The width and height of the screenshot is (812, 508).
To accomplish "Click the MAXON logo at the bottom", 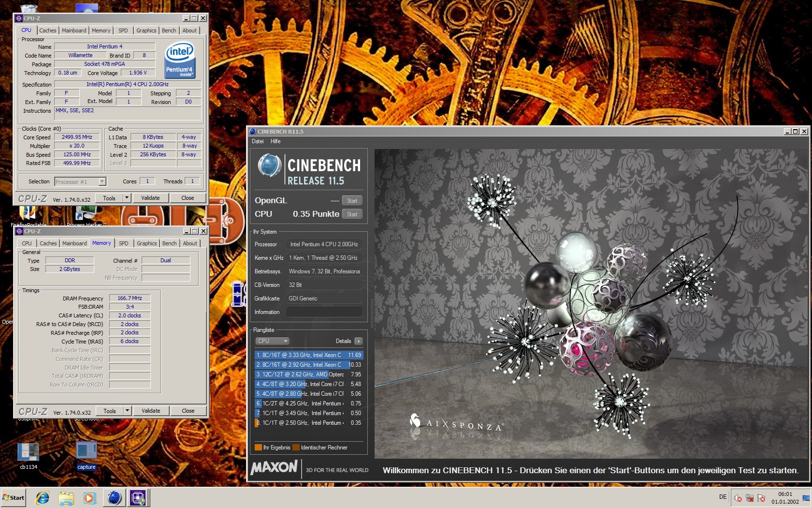I will coord(274,467).
